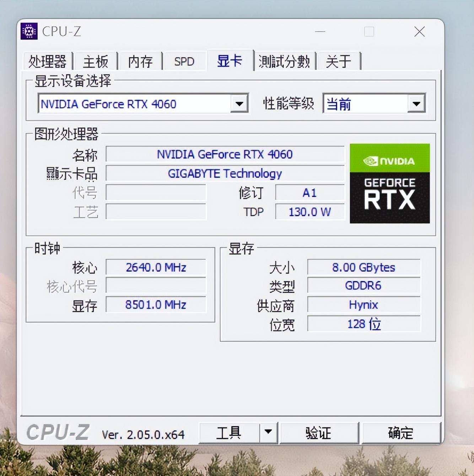The image size is (474, 476).
Task: Switch to the 处理器 tab
Action: [x=48, y=61]
